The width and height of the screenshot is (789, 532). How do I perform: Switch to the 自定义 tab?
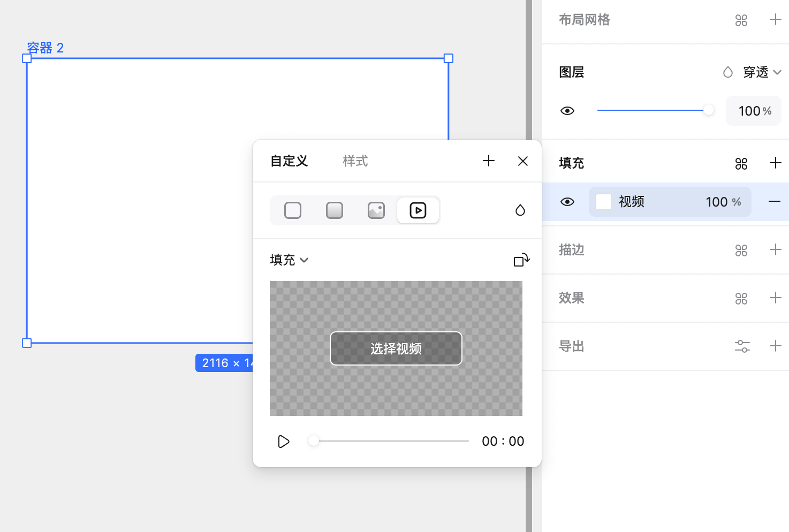tap(289, 161)
